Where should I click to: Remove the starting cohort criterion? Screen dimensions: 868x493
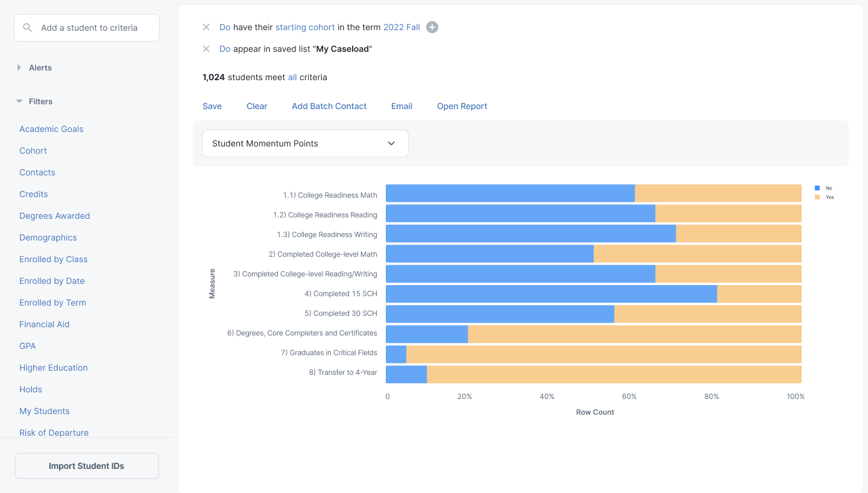click(206, 27)
